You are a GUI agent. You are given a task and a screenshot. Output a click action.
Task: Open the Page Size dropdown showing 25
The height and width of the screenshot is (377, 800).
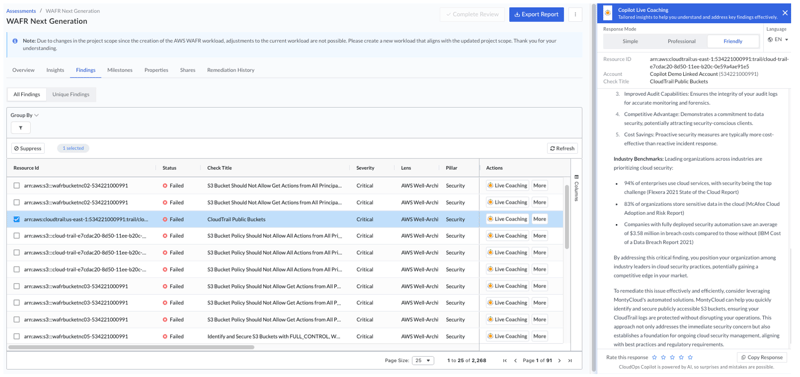click(423, 360)
